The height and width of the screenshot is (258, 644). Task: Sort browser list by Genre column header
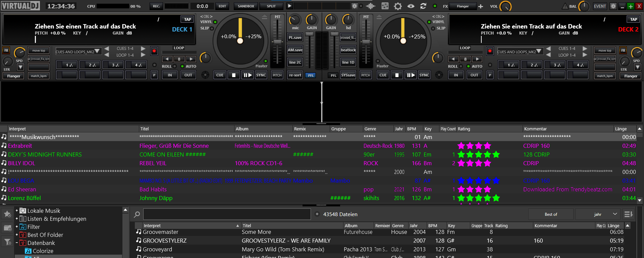[x=399, y=225]
